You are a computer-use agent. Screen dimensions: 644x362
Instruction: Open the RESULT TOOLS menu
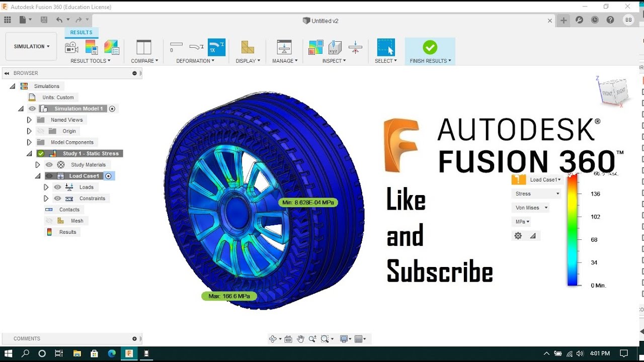90,61
